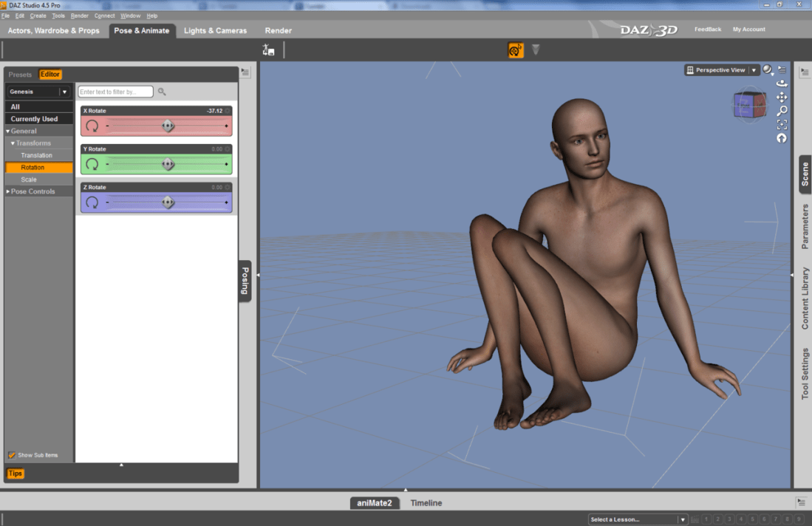Click the filter text input field
Image resolution: width=812 pixels, height=526 pixels.
(115, 92)
